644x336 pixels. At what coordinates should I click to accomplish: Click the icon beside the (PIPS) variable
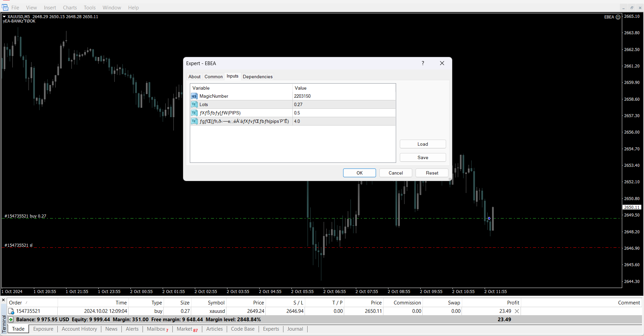coord(194,113)
